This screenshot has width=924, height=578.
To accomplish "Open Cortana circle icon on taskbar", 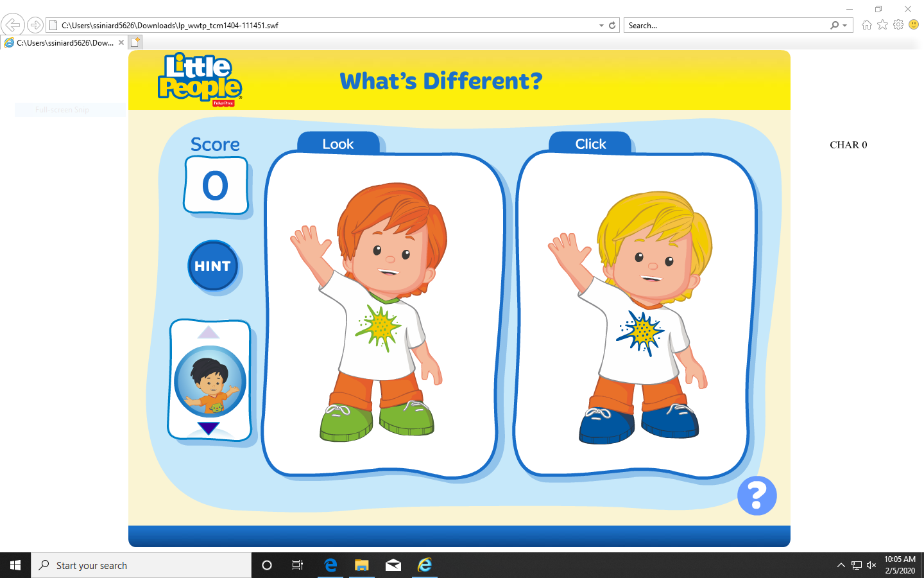I will pos(267,565).
